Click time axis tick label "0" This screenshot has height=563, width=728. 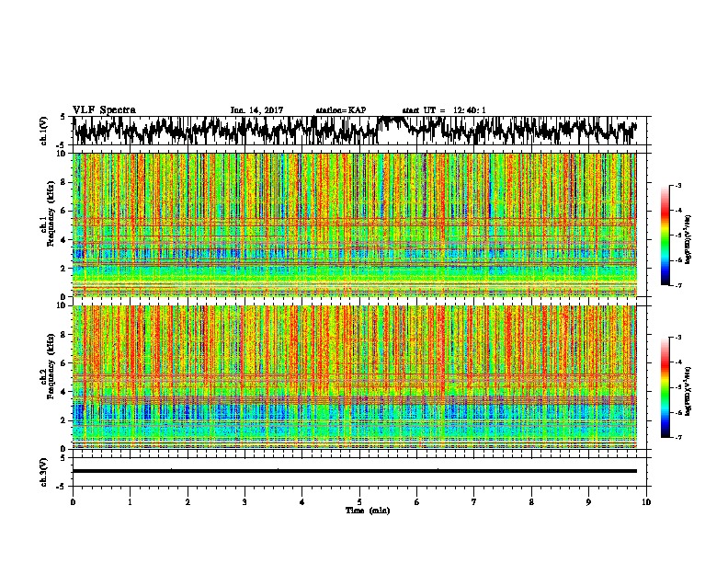(73, 502)
